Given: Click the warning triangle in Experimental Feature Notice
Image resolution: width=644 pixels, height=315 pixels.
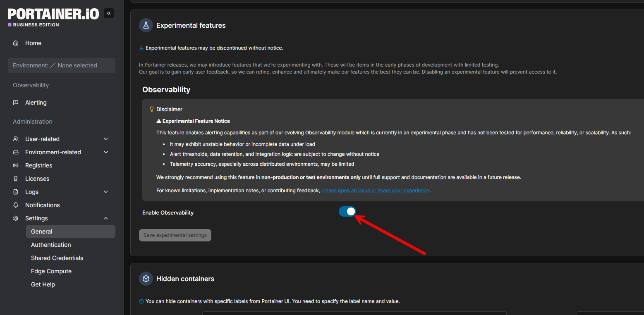Looking at the screenshot, I should pyautogui.click(x=159, y=121).
